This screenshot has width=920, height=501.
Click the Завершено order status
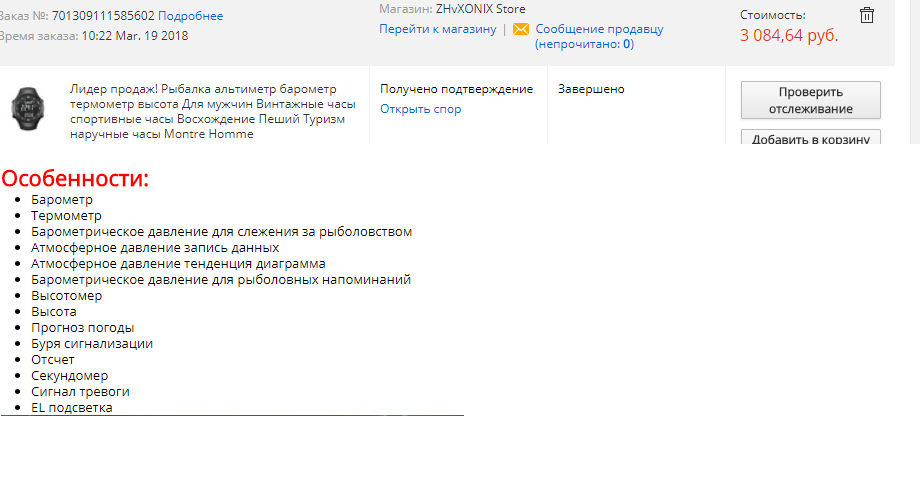pos(591,89)
